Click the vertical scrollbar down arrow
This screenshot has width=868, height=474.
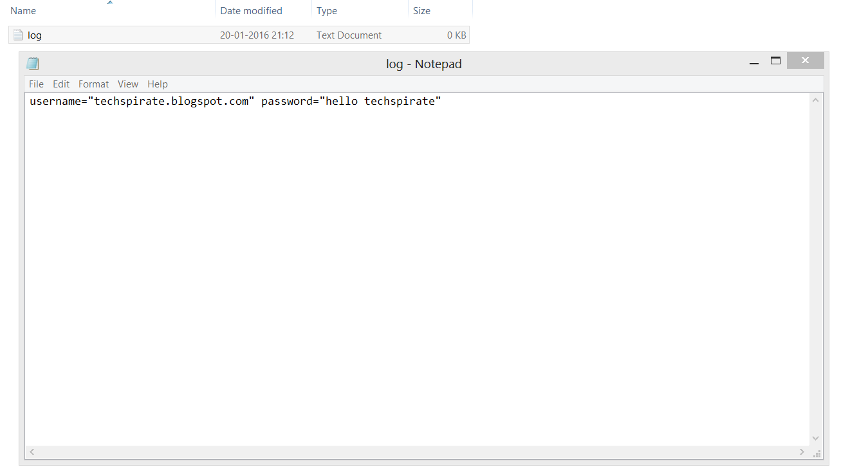[x=815, y=438]
